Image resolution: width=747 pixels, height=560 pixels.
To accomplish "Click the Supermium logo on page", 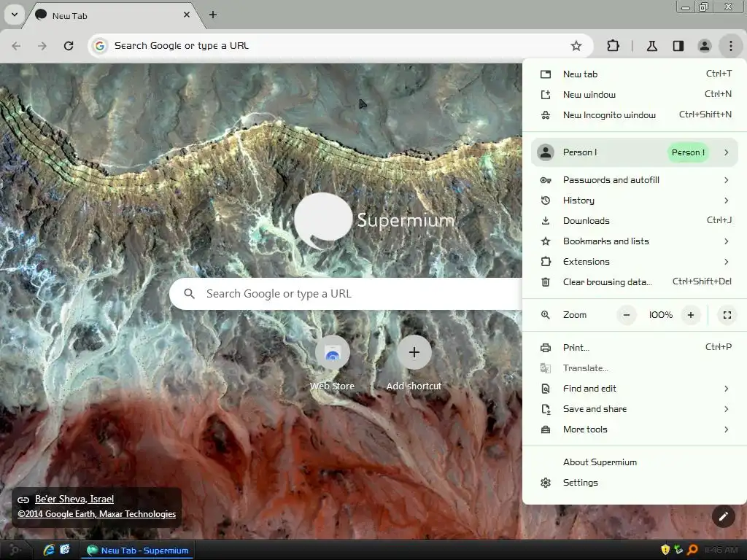I will pyautogui.click(x=374, y=220).
